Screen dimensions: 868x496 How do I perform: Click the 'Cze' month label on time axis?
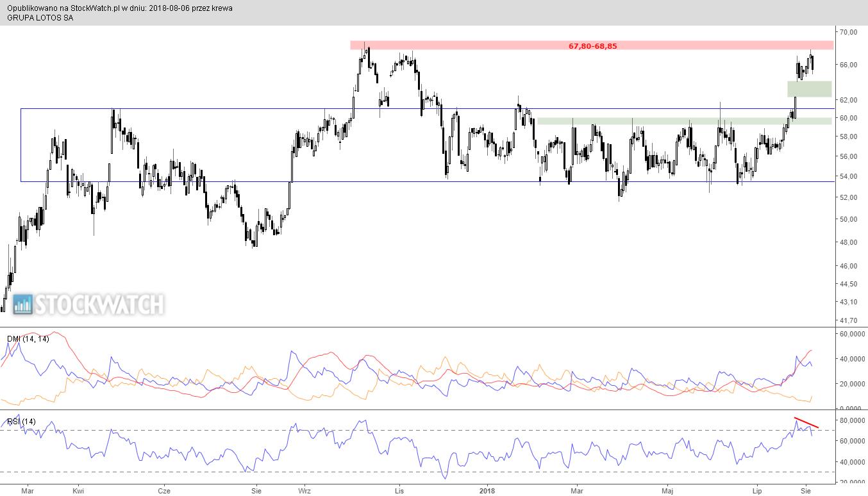point(164,491)
